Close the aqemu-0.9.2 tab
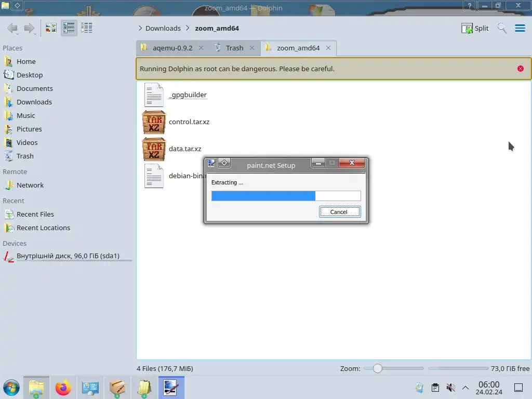Image resolution: width=532 pixels, height=399 pixels. coord(201,48)
